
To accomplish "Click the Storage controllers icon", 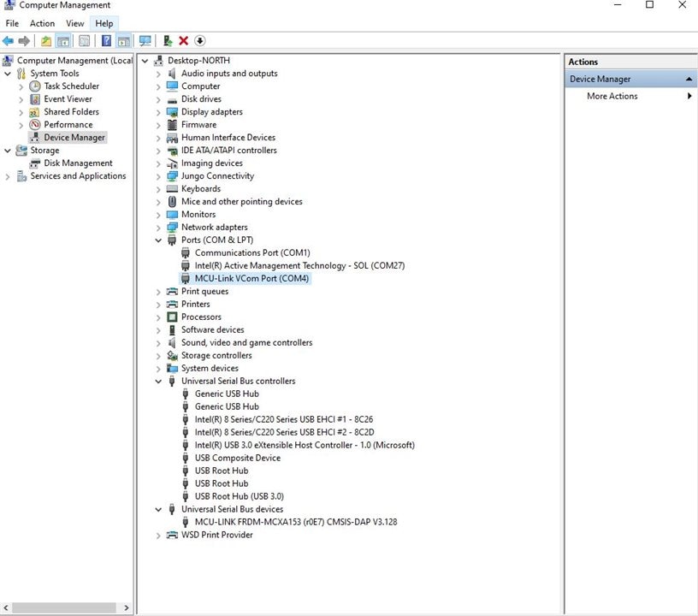I will [172, 356].
